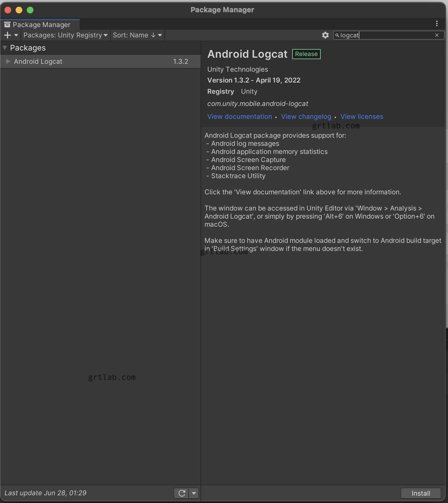Click version 1.3.2 in the list
448x503 pixels.
[x=181, y=61]
